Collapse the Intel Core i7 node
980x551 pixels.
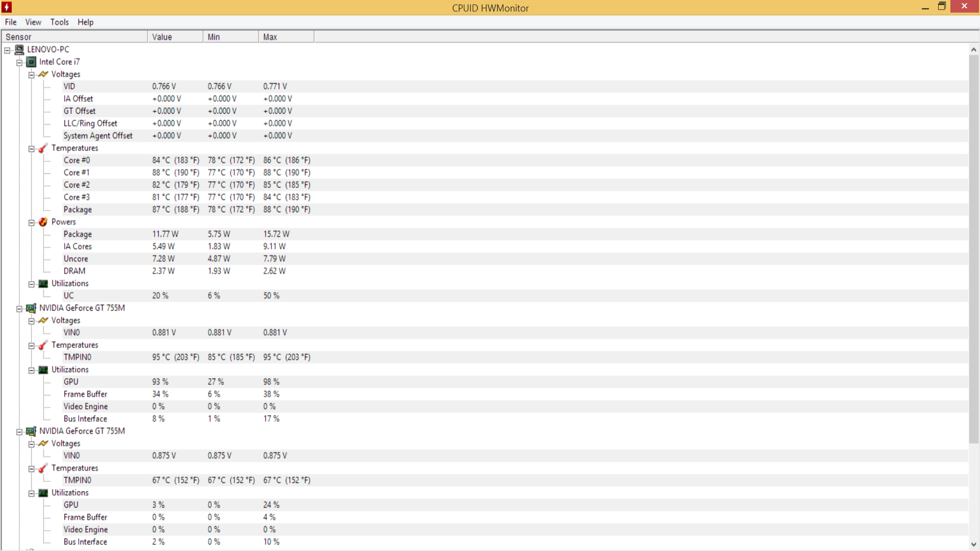pyautogui.click(x=19, y=62)
